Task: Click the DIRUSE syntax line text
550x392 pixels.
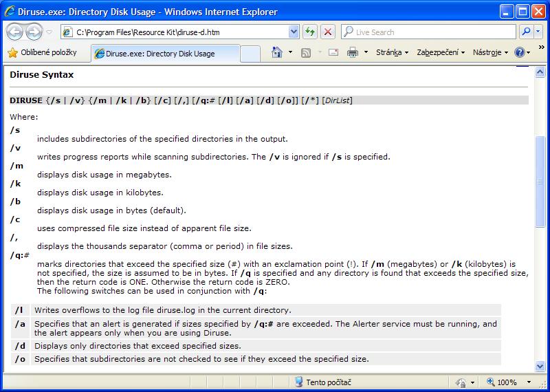Action: 181,100
